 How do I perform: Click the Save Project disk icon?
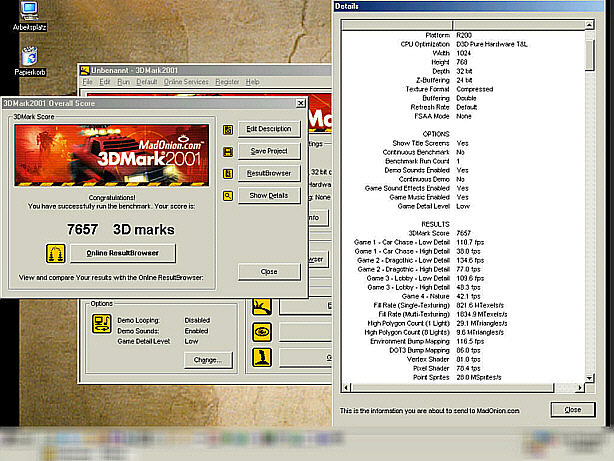click(228, 152)
